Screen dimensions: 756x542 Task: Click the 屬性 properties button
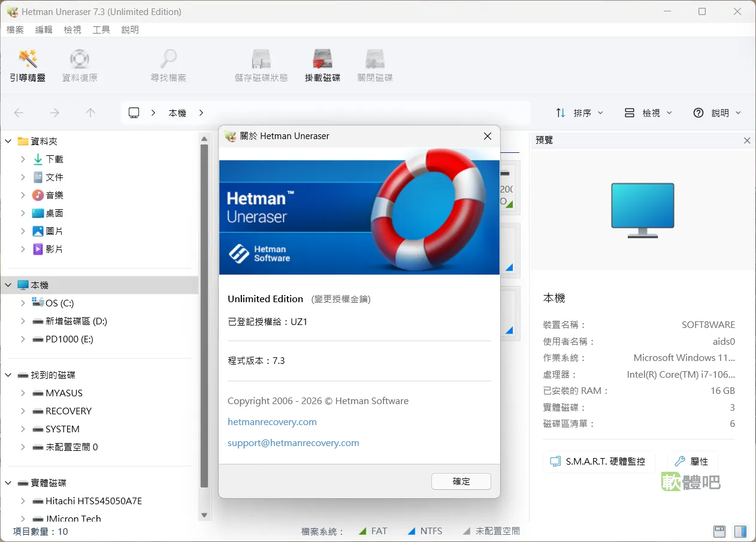693,462
